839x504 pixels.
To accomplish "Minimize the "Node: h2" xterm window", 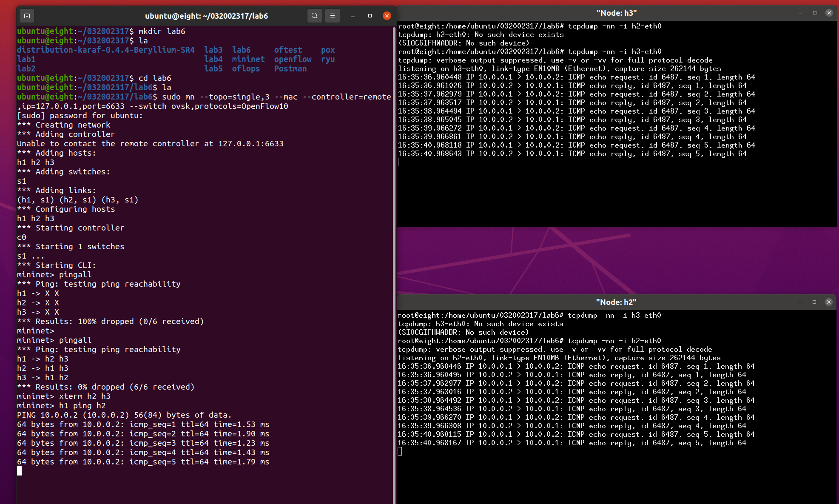I will coord(800,302).
